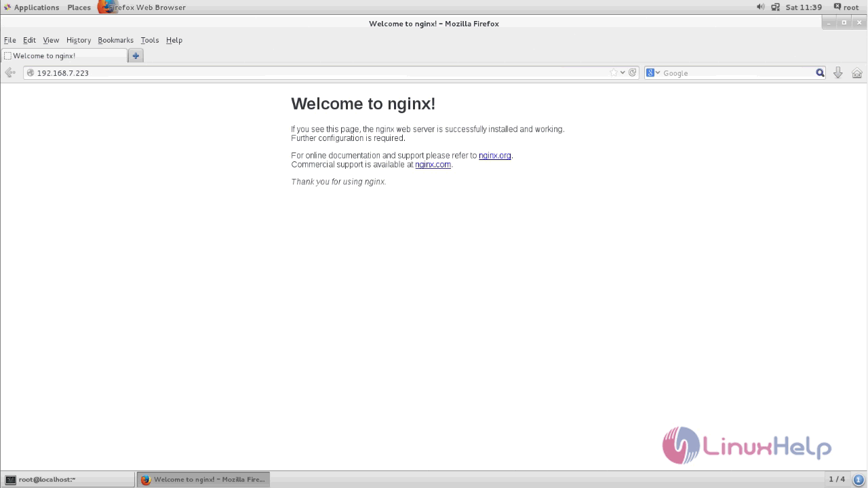Open the Applications menu in top panel
This screenshot has height=488, width=868.
coord(31,7)
